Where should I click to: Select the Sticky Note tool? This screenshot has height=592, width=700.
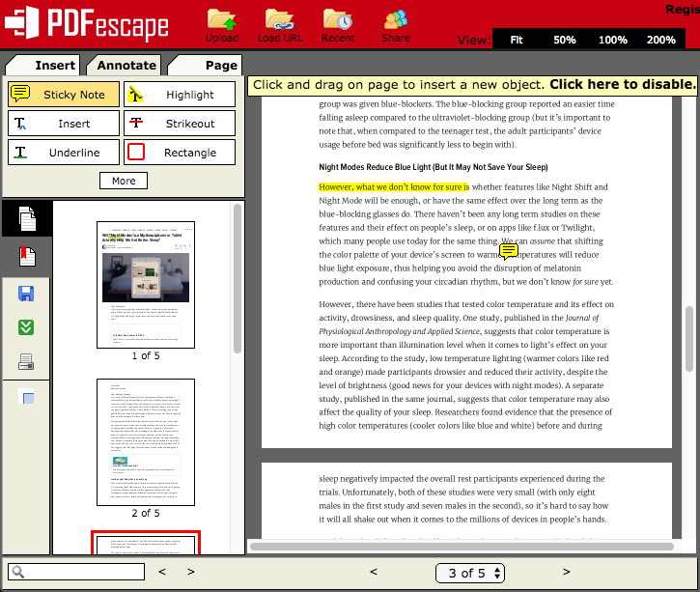pyautogui.click(x=64, y=95)
